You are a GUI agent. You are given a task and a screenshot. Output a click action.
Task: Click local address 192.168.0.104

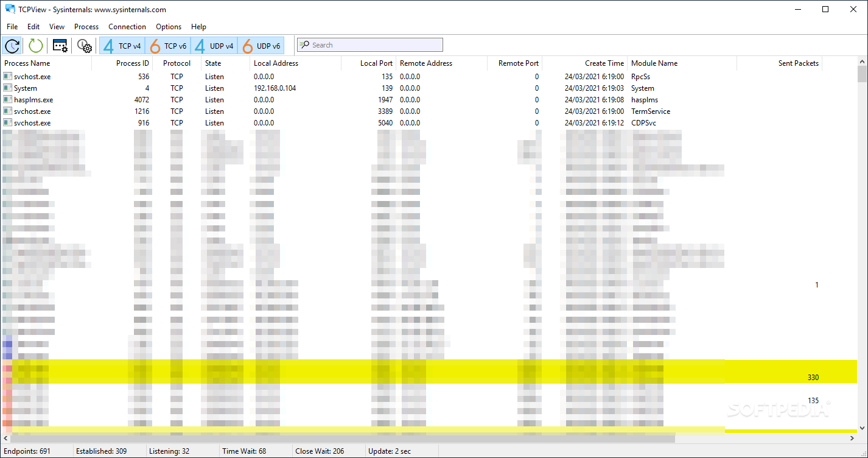275,88
